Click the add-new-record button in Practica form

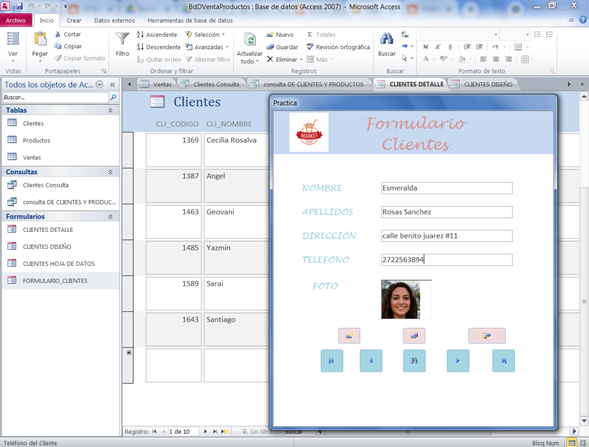point(349,336)
